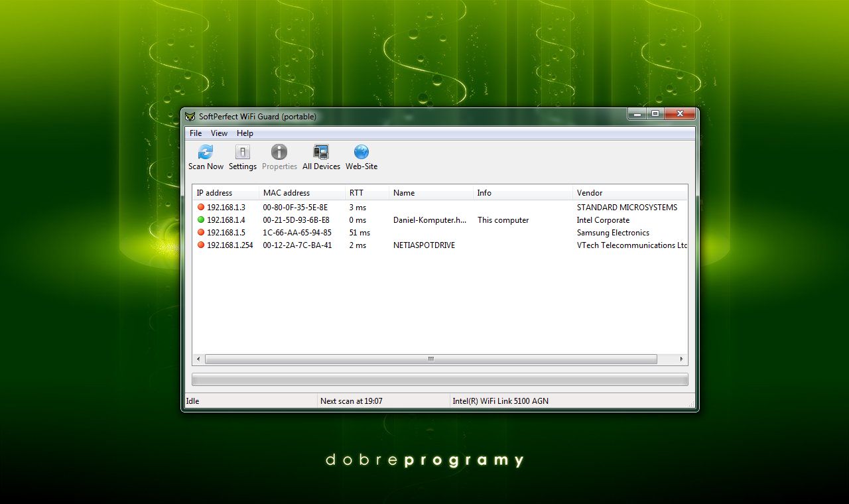Close the WiFi Guard window
The height and width of the screenshot is (504, 849).
[679, 114]
